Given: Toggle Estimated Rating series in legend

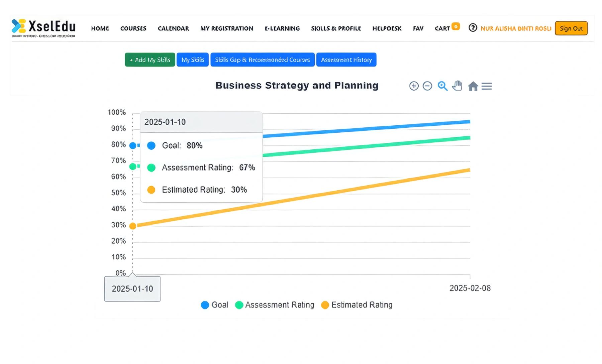Looking at the screenshot, I should click(357, 305).
